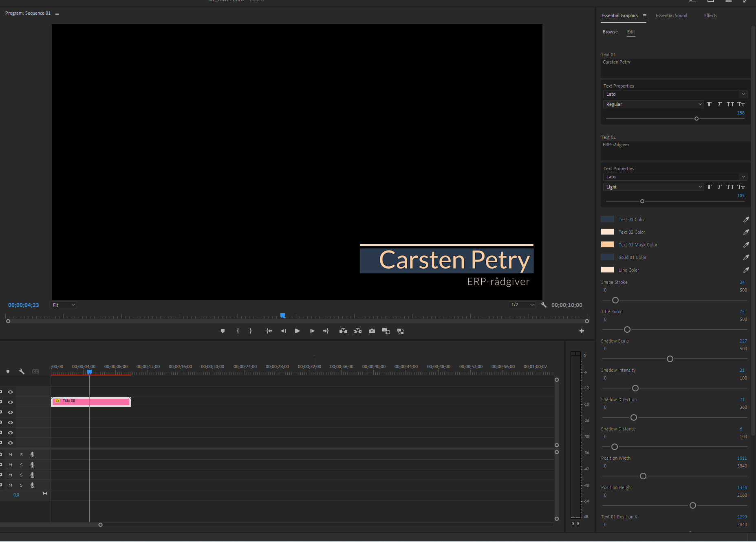Screen dimensions: 756x542
Task: Open the Lato font dropdown for Text 01
Action: coord(743,94)
